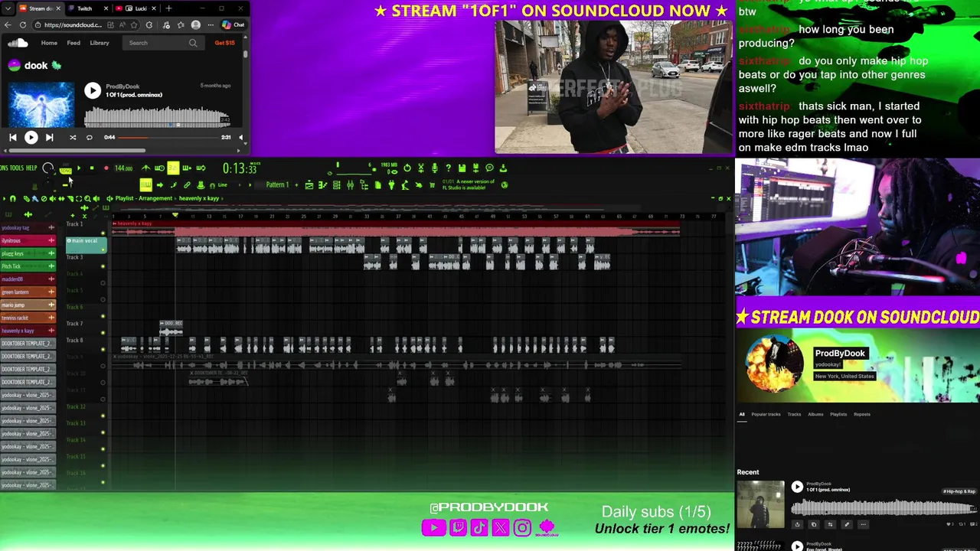
Task: Click the 144.000 tempo display
Action: [123, 168]
